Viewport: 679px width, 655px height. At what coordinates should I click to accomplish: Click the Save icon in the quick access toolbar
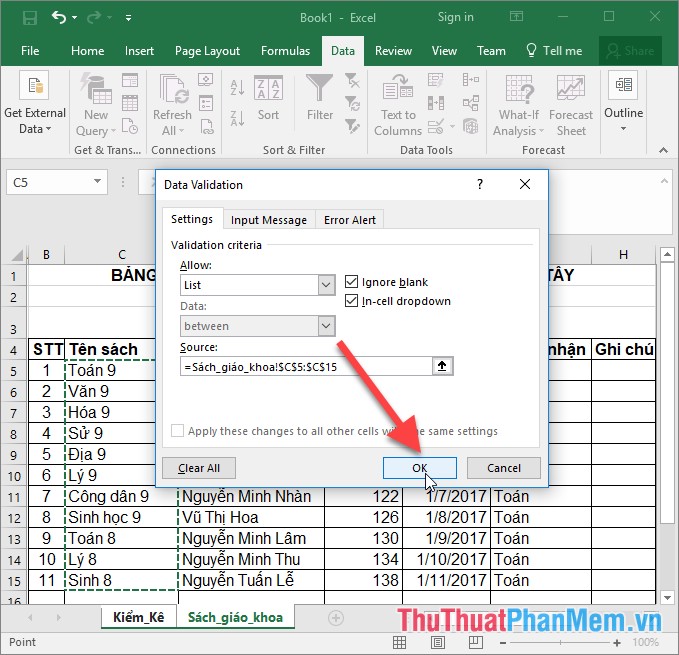[x=30, y=18]
